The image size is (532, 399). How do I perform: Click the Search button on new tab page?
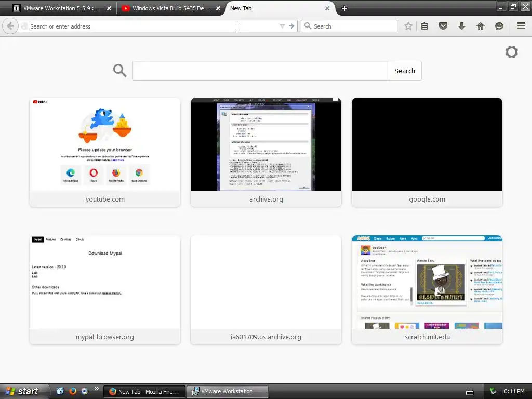tap(404, 71)
